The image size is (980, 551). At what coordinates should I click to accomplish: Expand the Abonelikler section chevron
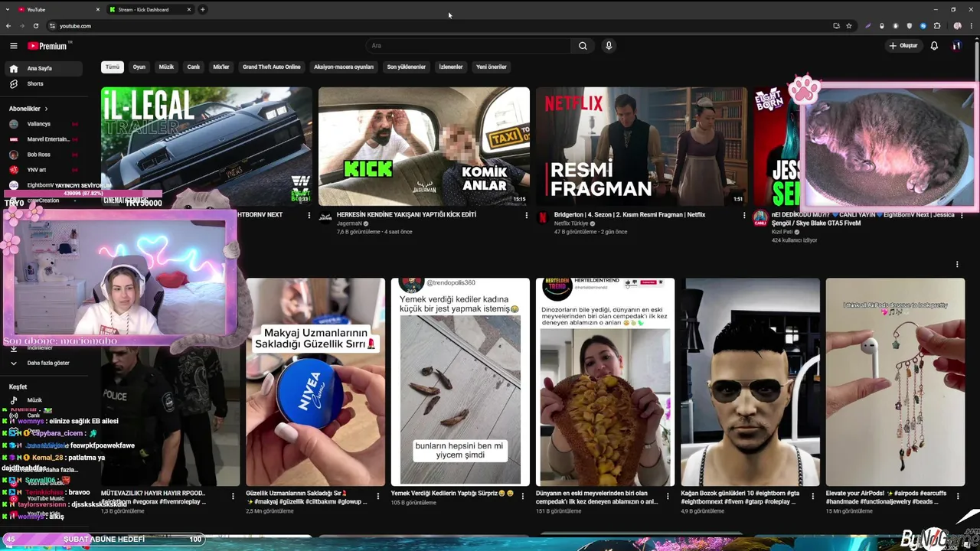pos(46,109)
